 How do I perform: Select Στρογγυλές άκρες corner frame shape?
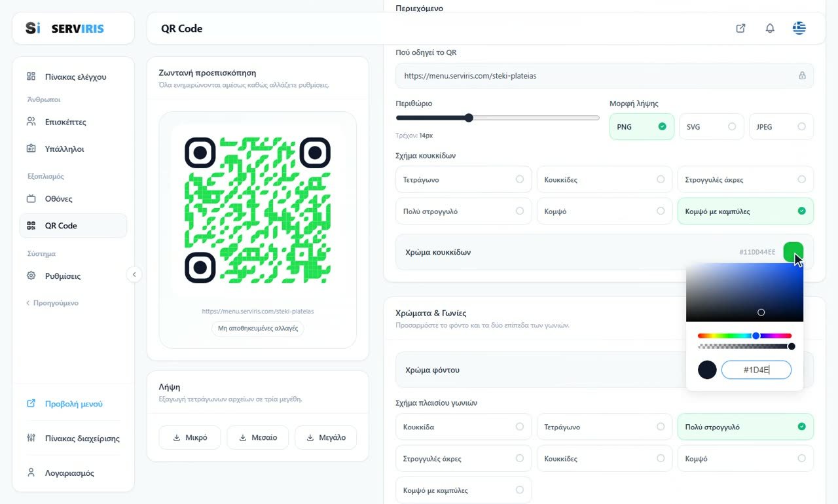pyautogui.click(x=464, y=458)
